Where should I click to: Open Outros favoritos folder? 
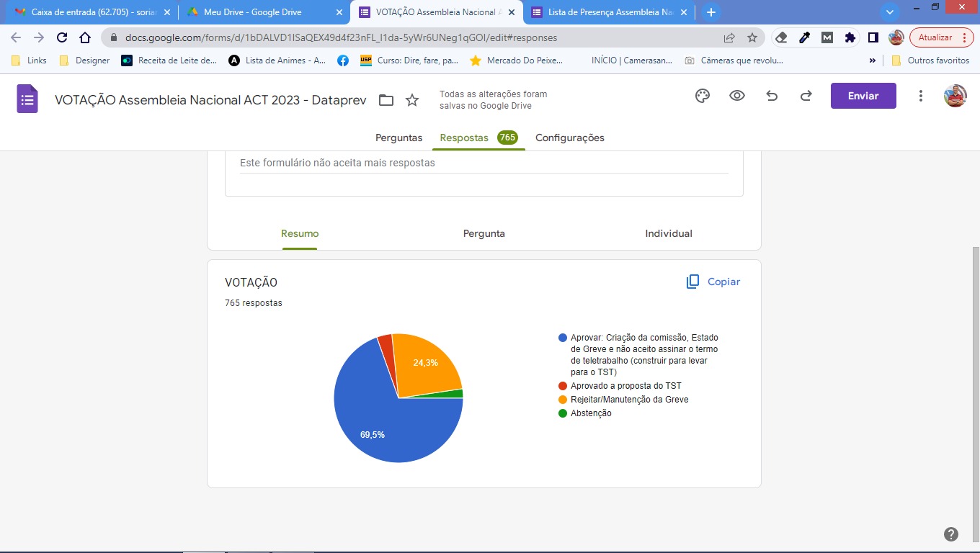tap(930, 60)
